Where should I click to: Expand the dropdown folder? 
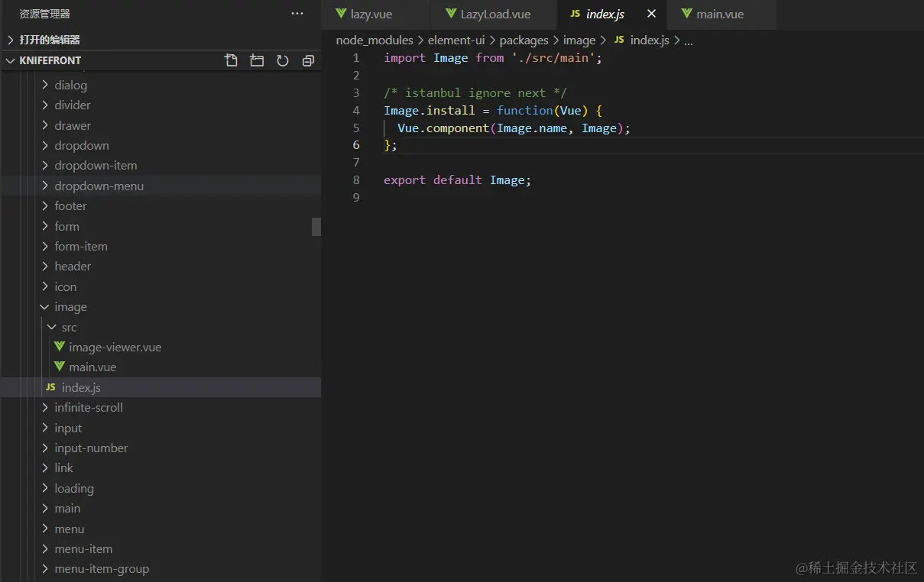pos(160,145)
